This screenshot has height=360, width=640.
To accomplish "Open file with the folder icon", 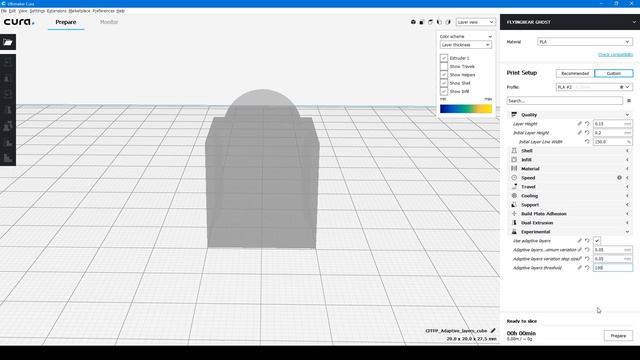I will click(8, 42).
